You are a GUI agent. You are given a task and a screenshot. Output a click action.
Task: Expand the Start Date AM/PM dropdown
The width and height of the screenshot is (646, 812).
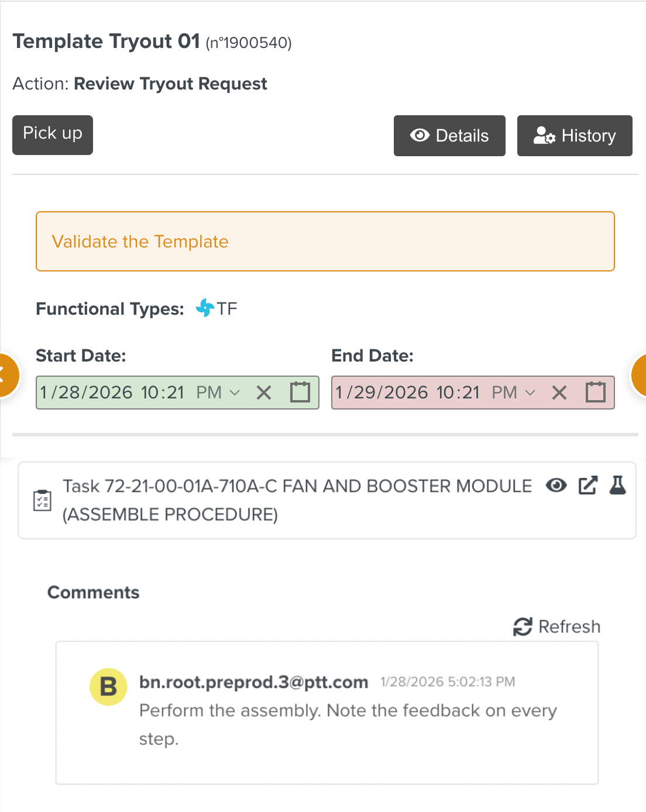[235, 393]
